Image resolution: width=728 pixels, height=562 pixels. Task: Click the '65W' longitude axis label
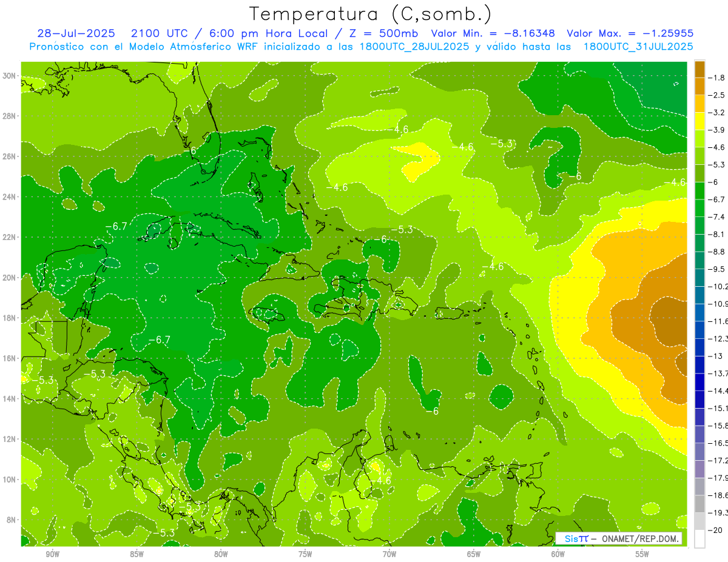[474, 554]
